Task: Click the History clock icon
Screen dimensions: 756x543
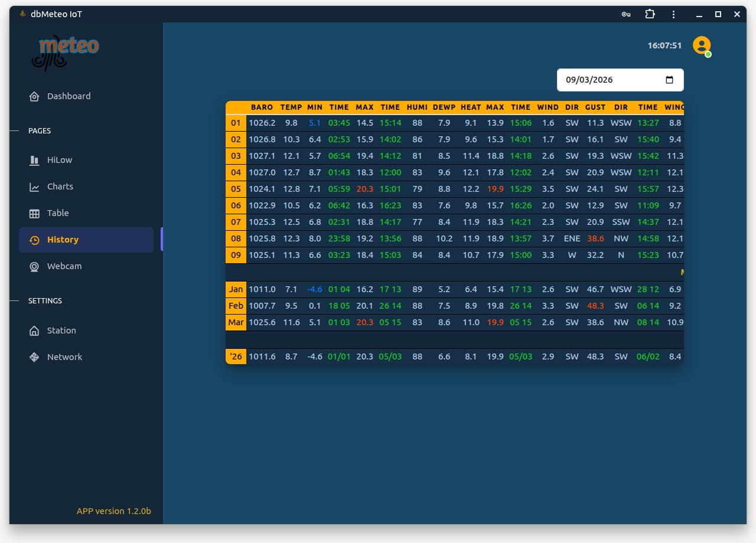Action: point(34,240)
